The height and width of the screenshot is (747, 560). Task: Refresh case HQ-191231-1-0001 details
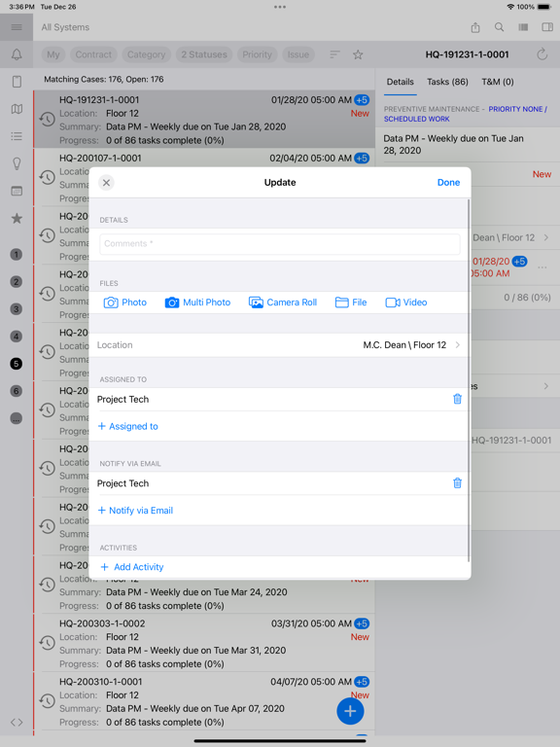(x=542, y=54)
